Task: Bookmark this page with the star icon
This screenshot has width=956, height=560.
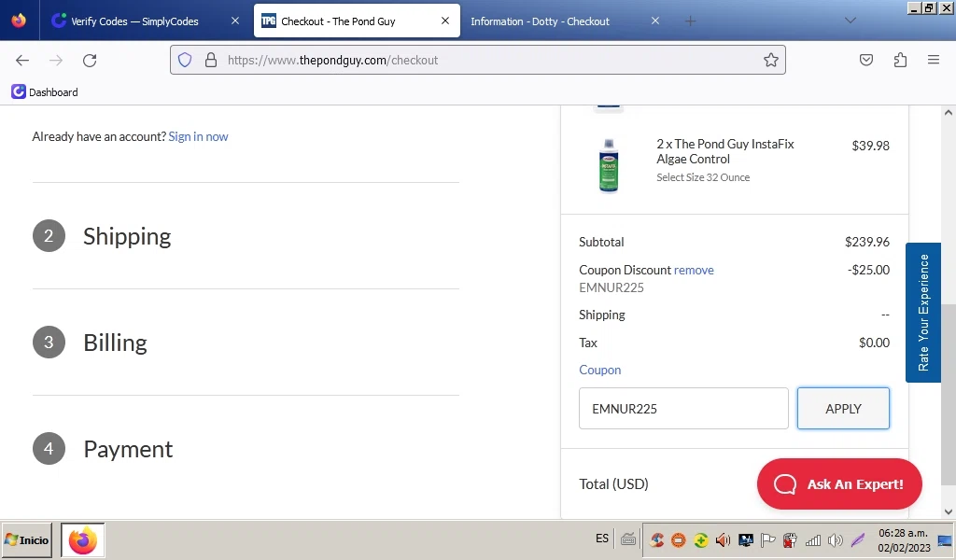Action: coord(770,60)
